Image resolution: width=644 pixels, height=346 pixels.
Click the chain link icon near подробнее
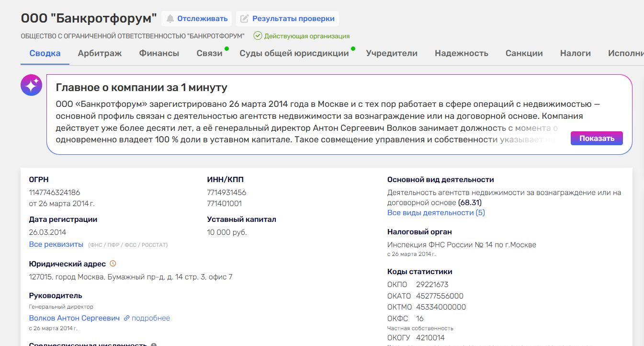[126, 318]
